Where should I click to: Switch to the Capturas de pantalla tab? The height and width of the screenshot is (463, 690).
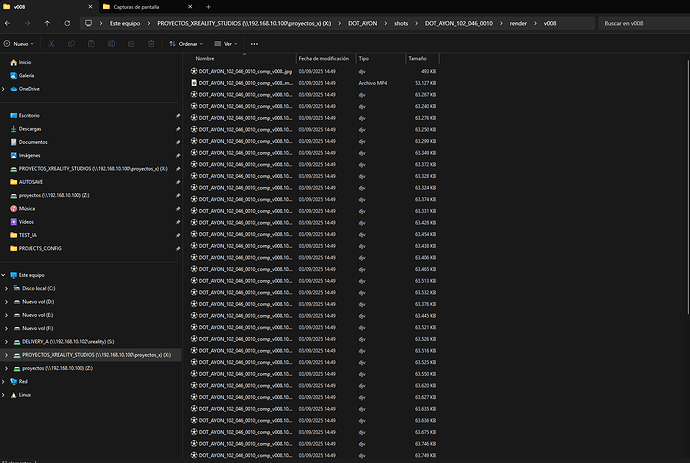pyautogui.click(x=139, y=6)
